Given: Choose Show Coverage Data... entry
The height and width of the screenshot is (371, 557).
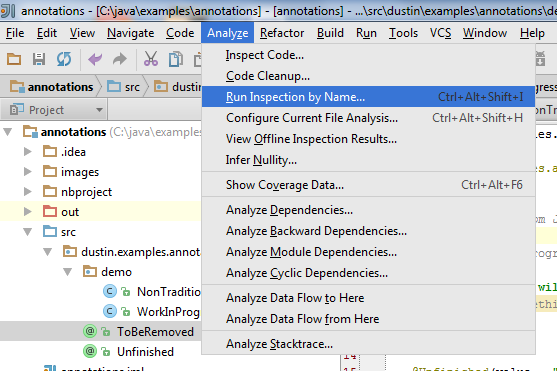Looking at the screenshot, I should [368, 185].
